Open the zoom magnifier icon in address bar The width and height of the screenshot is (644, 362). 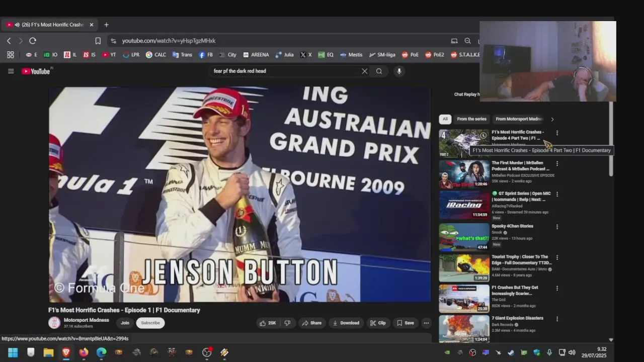click(468, 41)
